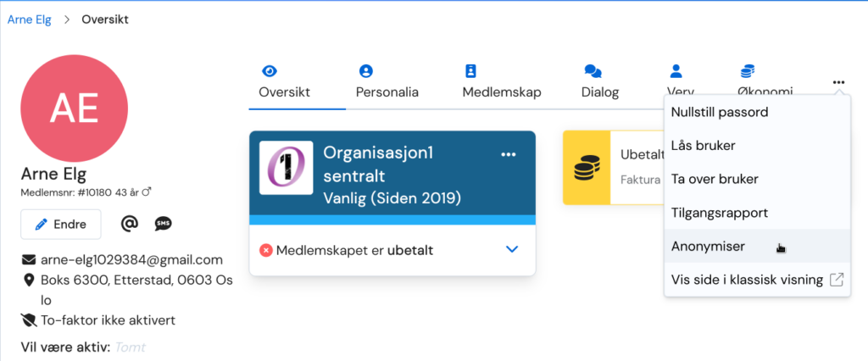The image size is (868, 361).
Task: Open the Medlemskap tab
Action: pos(502,82)
